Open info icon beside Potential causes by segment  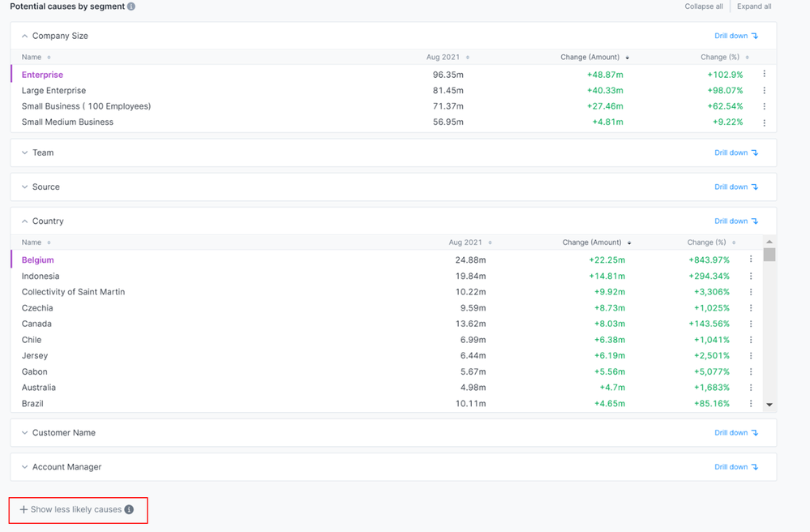[131, 6]
